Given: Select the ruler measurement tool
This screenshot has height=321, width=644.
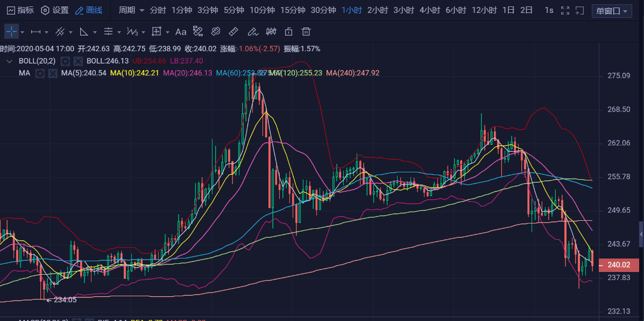Looking at the screenshot, I should 233,31.
